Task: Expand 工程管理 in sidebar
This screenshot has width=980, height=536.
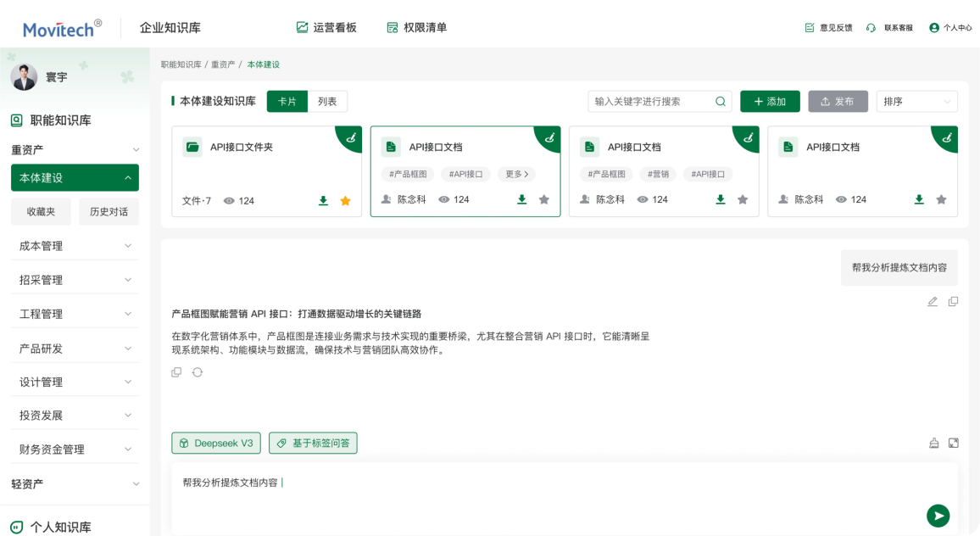Action: click(75, 314)
